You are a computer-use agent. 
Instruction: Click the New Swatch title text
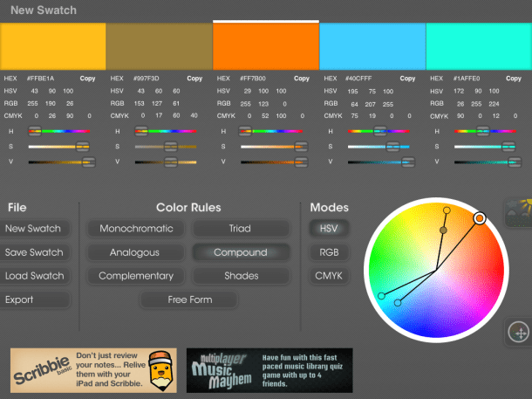coord(44,10)
